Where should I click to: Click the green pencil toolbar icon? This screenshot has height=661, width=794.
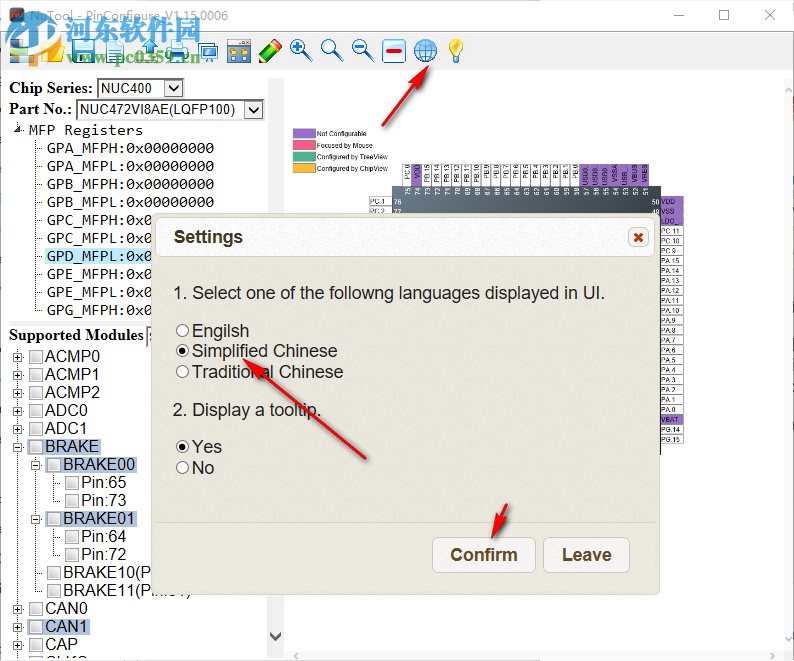coord(270,51)
